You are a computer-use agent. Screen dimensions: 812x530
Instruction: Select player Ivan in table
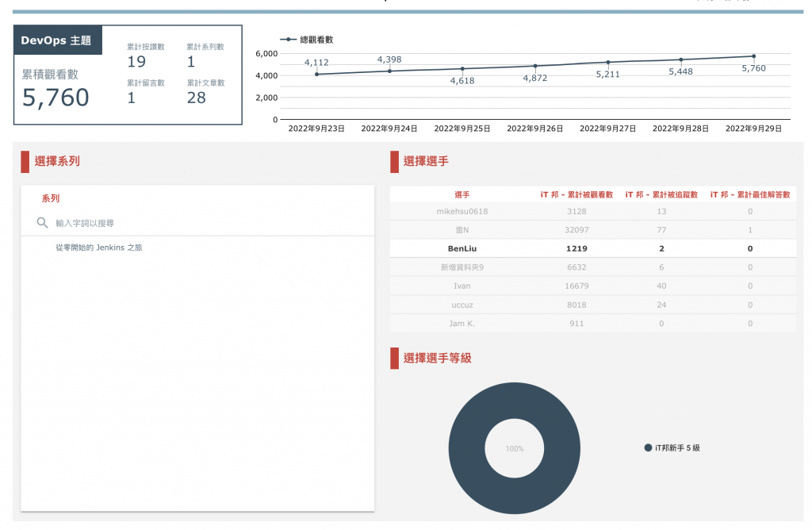point(462,286)
